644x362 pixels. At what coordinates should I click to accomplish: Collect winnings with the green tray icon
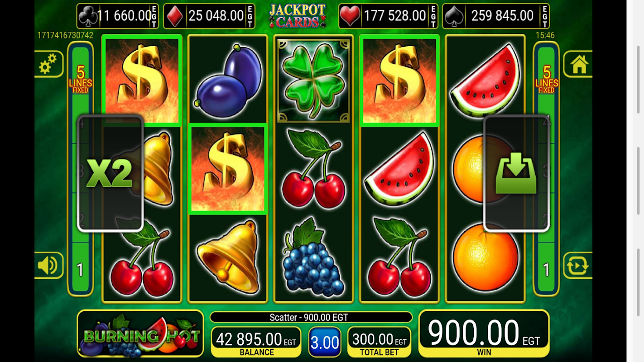517,173
